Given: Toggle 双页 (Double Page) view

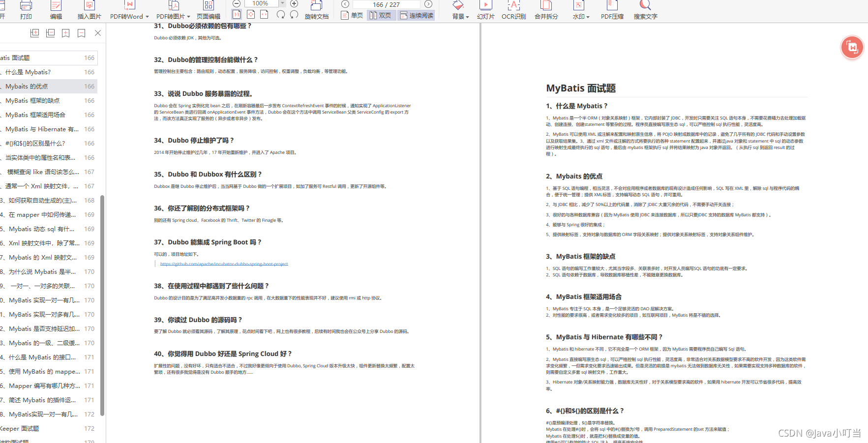Looking at the screenshot, I should [x=381, y=15].
